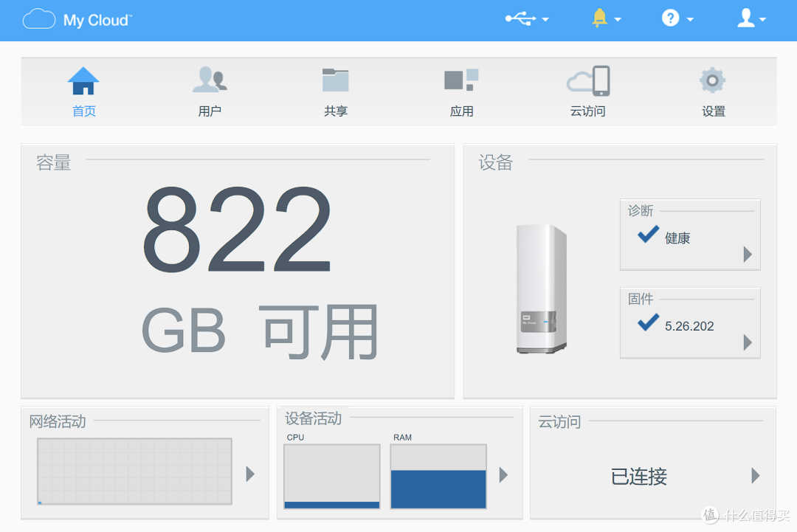Select the 应用 tab label
This screenshot has height=532, width=797.
pyautogui.click(x=461, y=111)
